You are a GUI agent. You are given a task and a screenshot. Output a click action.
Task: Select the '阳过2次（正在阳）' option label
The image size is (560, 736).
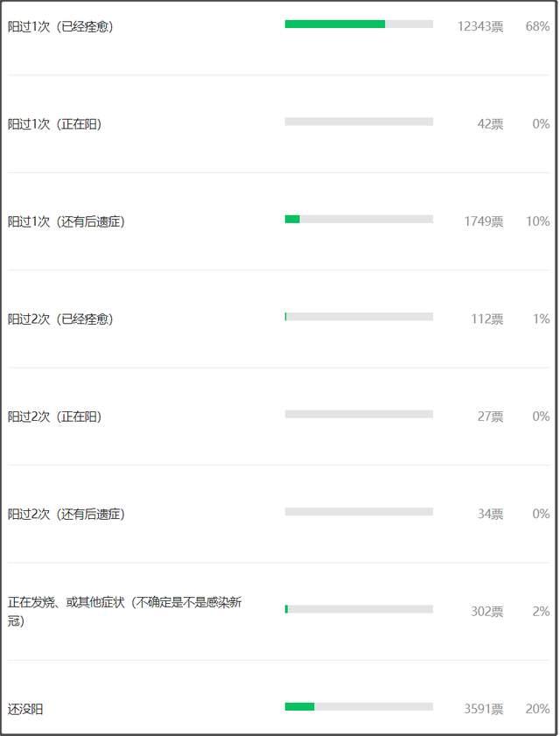pyautogui.click(x=54, y=417)
